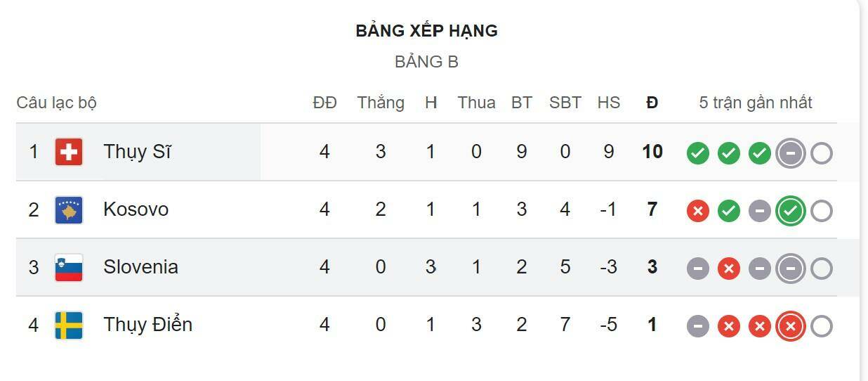Click the Kosovo flag icon
This screenshot has width=868, height=381.
69,209
